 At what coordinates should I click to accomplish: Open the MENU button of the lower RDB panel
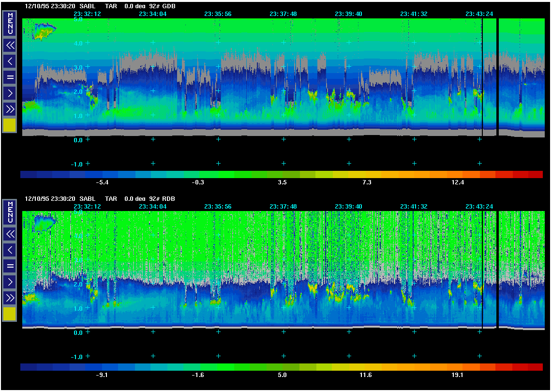tap(10, 212)
